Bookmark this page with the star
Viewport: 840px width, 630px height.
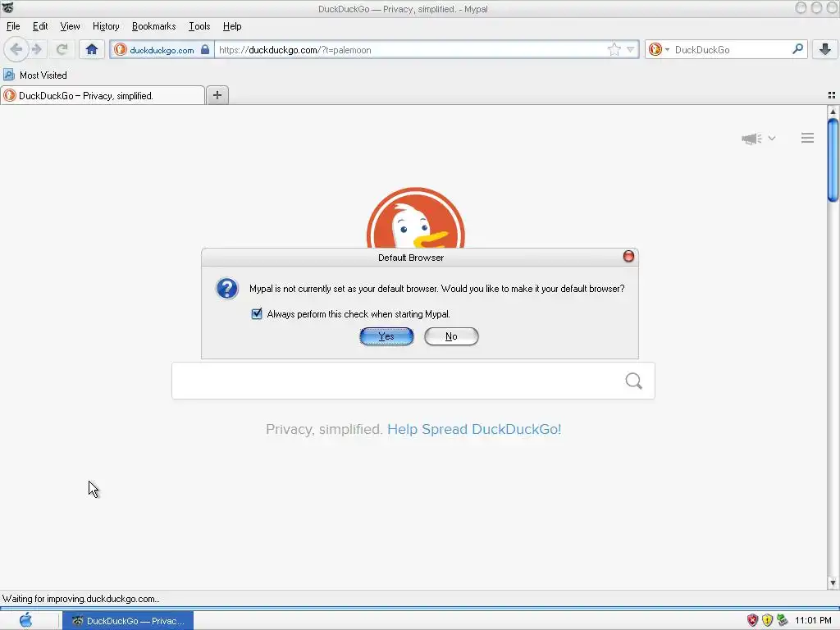pos(614,50)
